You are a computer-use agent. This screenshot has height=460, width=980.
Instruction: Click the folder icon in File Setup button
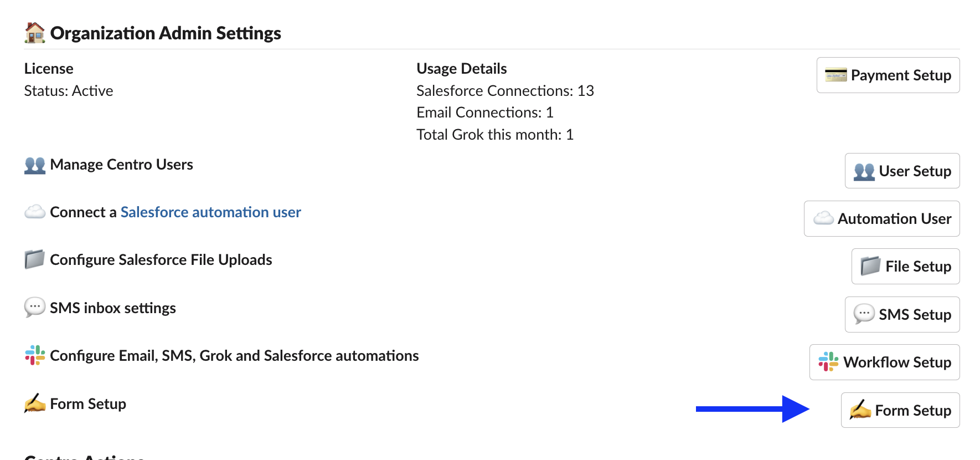871,266
